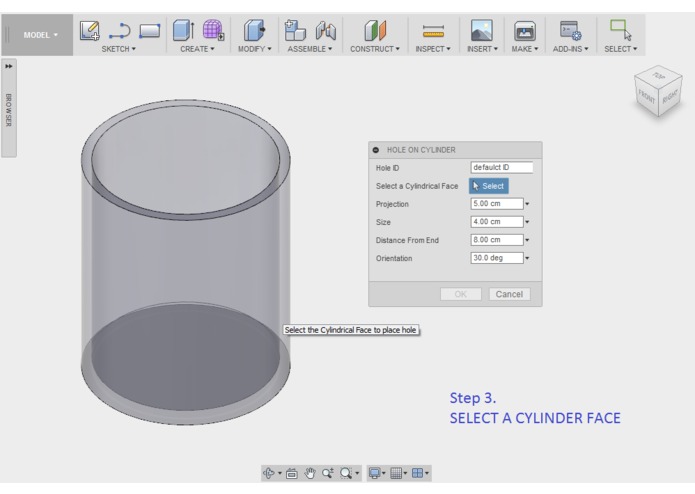Click the New Component assemble icon

(x=295, y=31)
